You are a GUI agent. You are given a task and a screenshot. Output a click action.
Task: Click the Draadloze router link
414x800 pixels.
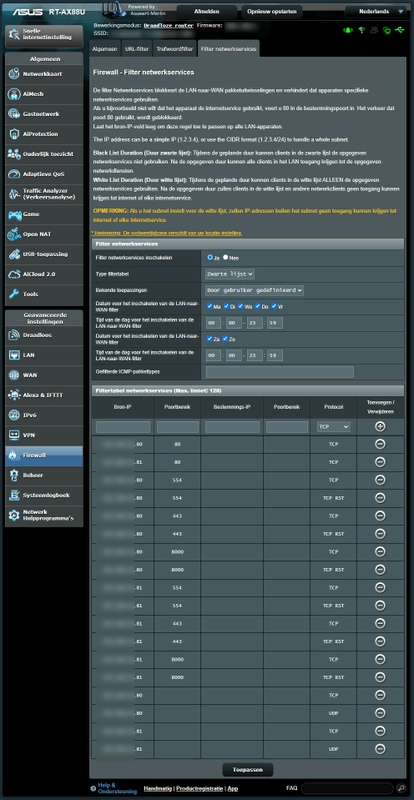click(x=169, y=24)
